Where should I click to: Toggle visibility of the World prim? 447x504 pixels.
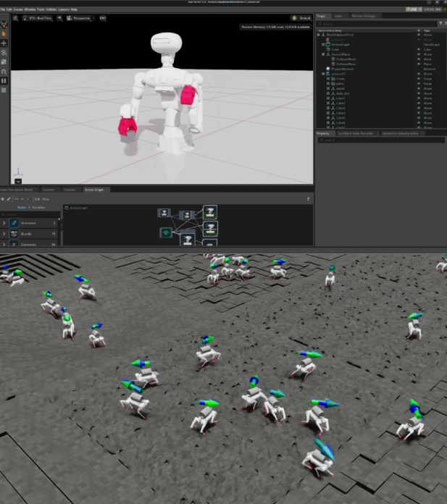pos(419,35)
